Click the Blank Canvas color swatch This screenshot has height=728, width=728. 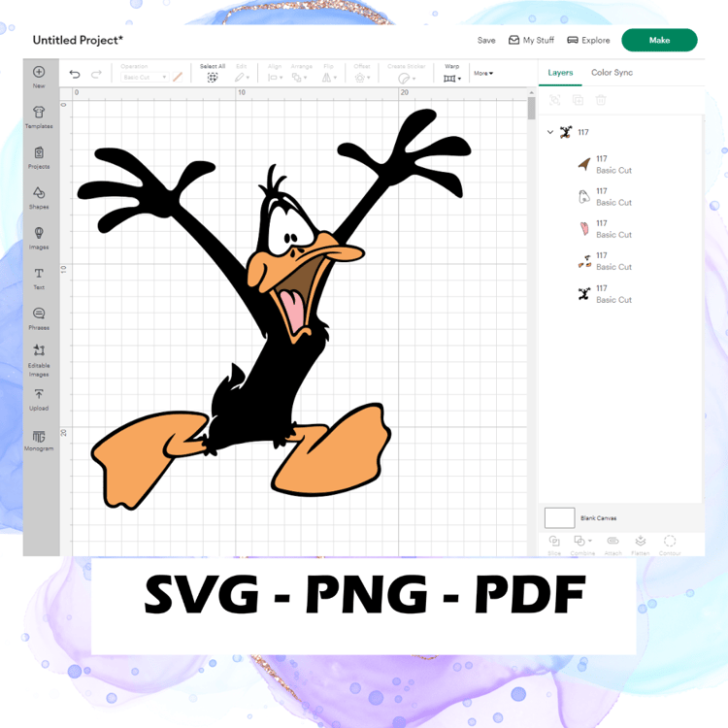[x=559, y=517]
